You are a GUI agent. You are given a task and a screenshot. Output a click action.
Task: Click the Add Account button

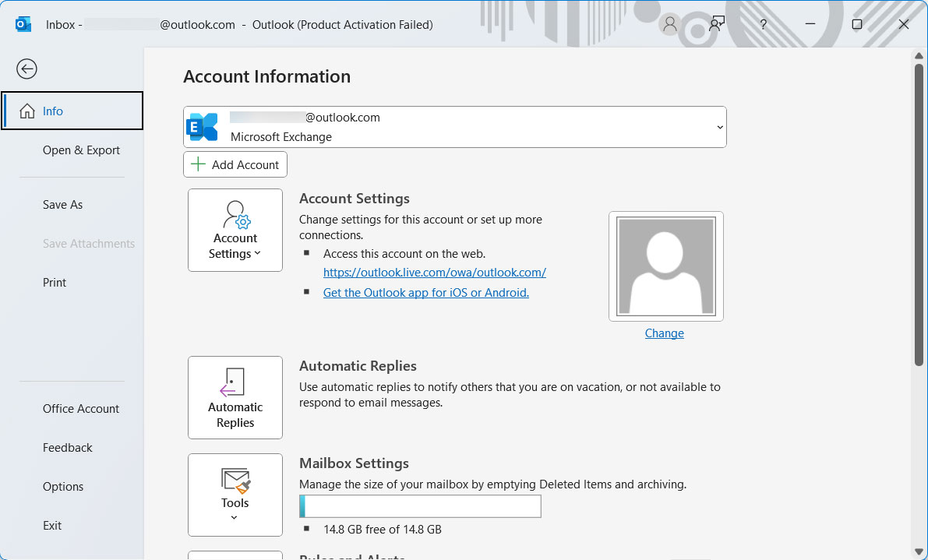(x=235, y=164)
